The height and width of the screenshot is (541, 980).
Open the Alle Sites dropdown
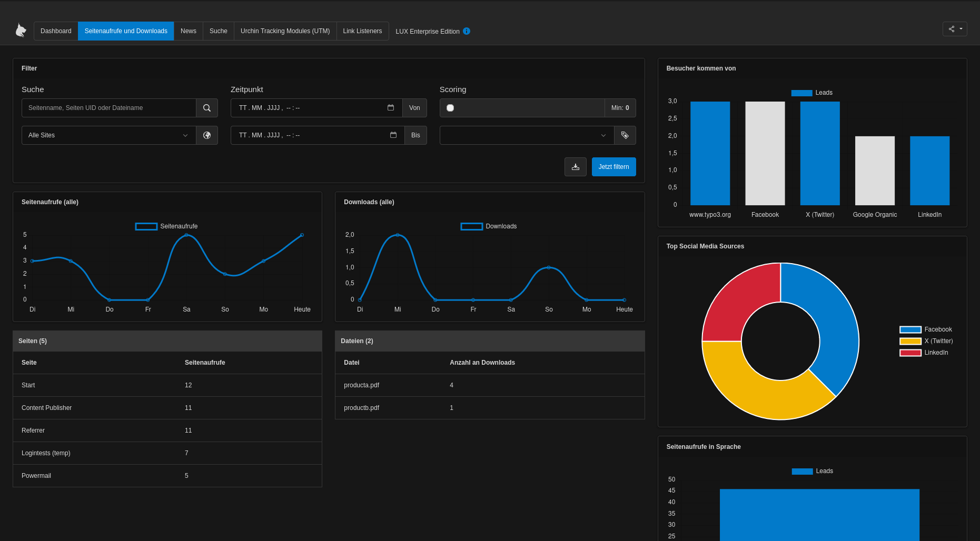[x=108, y=135]
